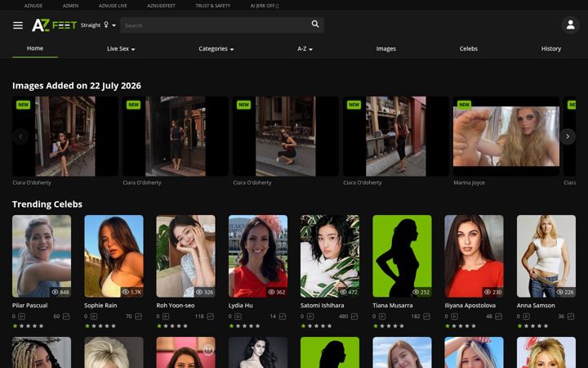This screenshot has height=368, width=588.
Task: Open AZNUDE LIVE link in top bar
Action: [113, 6]
